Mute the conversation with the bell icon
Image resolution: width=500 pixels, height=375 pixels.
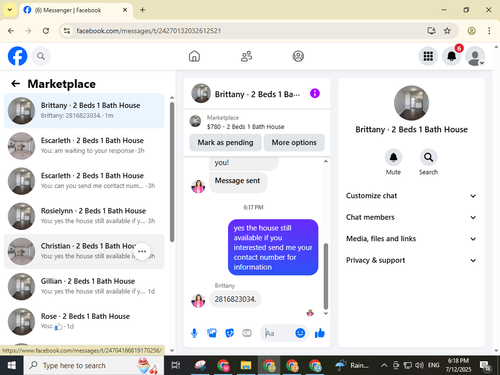click(x=393, y=157)
